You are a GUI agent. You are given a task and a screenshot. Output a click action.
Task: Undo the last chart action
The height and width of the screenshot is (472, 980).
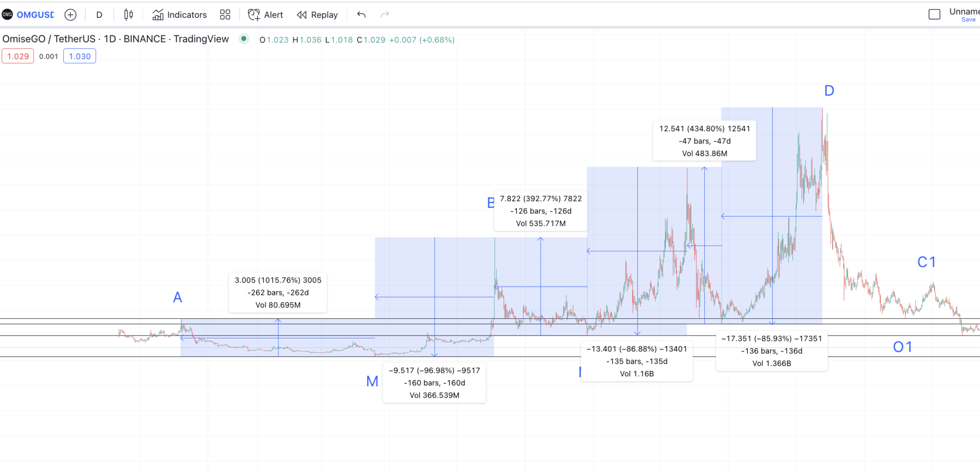pyautogui.click(x=361, y=15)
